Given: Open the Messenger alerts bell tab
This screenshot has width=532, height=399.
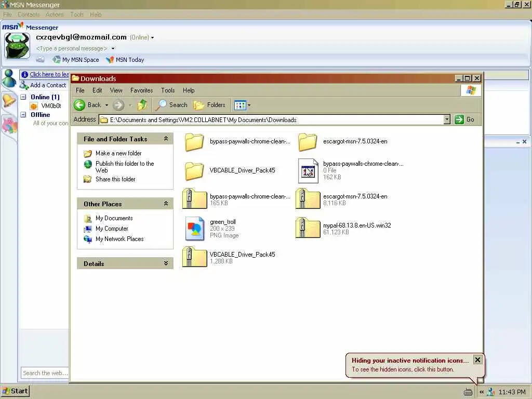Looking at the screenshot, I should click(9, 100).
